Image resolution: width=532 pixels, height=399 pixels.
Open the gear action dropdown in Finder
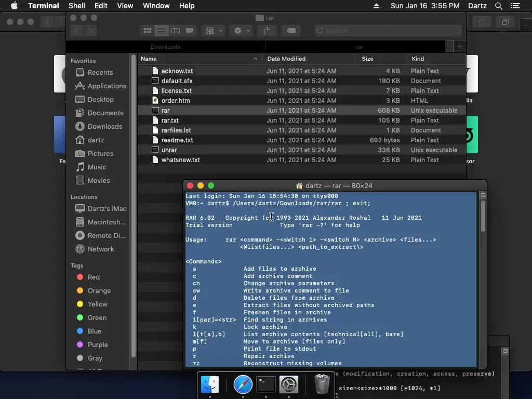click(x=242, y=31)
